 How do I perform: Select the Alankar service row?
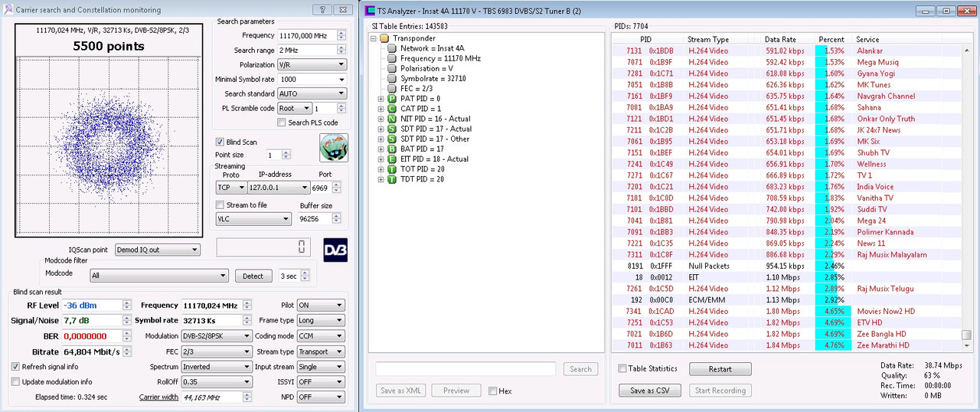pyautogui.click(x=787, y=51)
